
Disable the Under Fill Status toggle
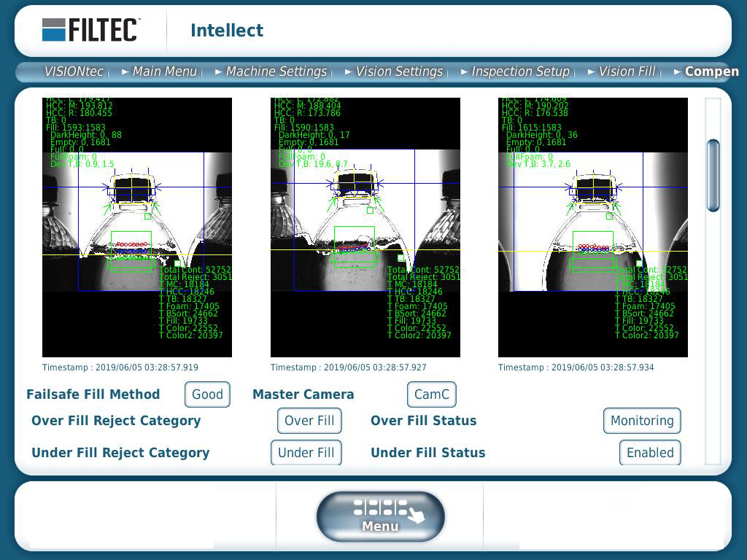(650, 453)
